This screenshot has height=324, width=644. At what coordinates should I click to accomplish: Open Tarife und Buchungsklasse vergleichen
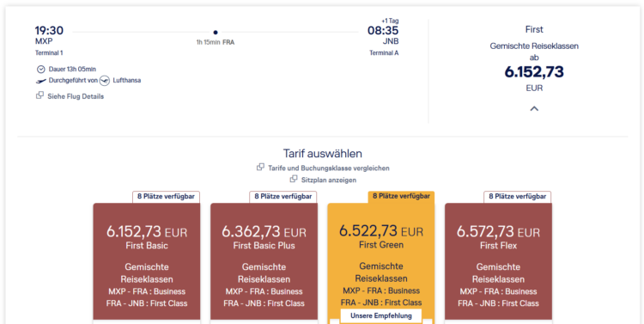click(329, 168)
